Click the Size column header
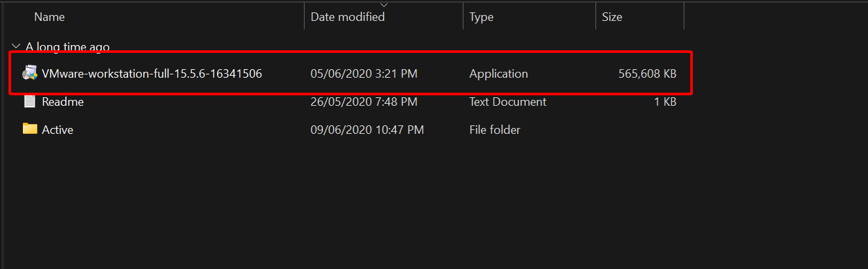Image resolution: width=868 pixels, height=269 pixels. (x=612, y=17)
